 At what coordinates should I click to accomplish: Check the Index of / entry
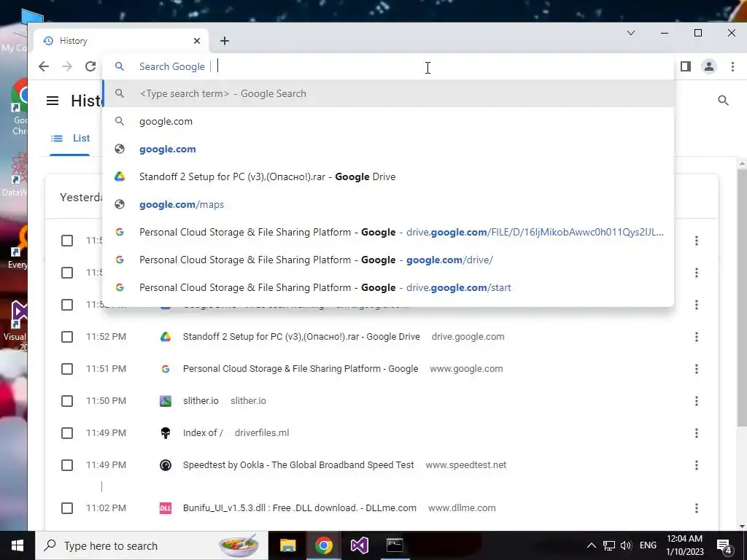67,433
